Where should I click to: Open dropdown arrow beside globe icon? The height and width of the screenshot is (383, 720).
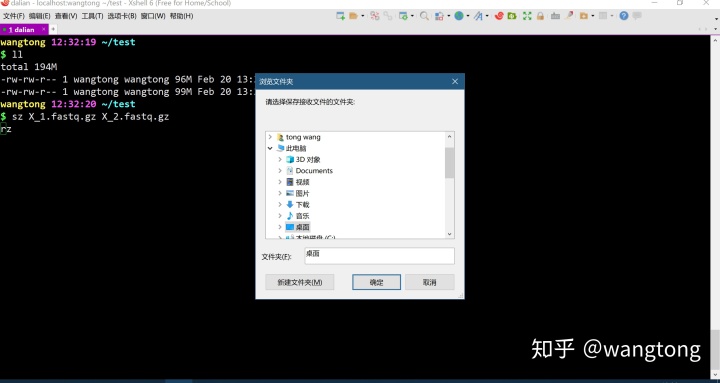click(468, 16)
